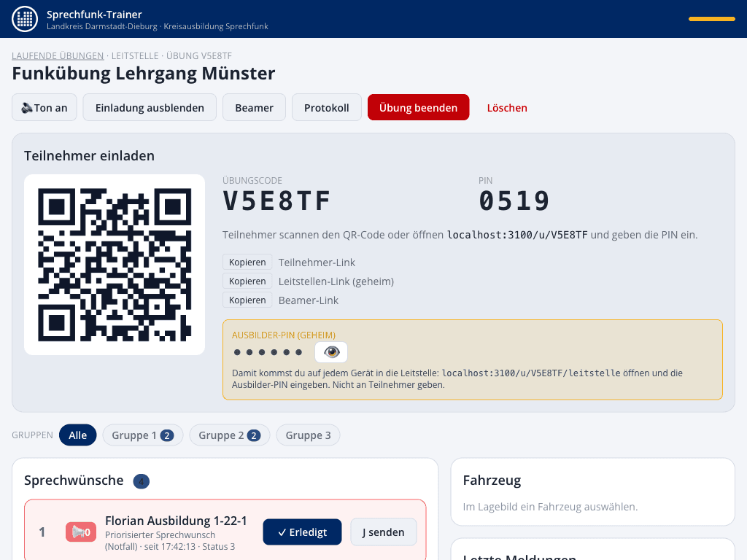Viewport: 747px width, 560px height.
Task: Open the Beamer view
Action: (254, 108)
